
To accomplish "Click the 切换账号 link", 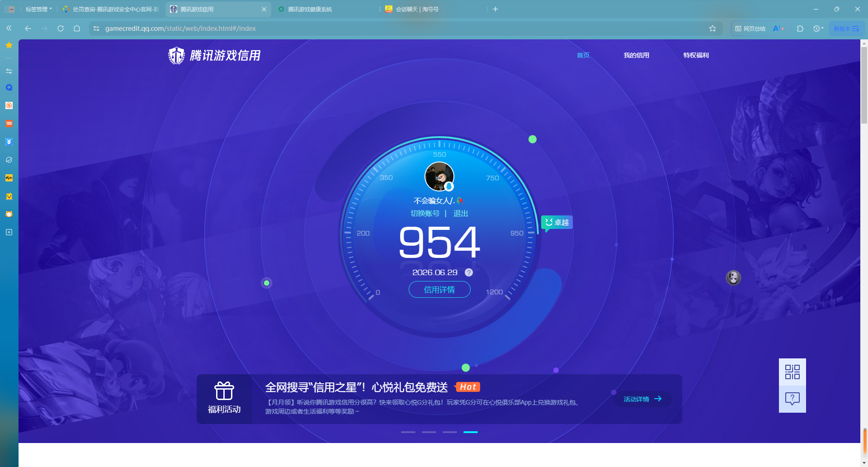I will click(425, 214).
